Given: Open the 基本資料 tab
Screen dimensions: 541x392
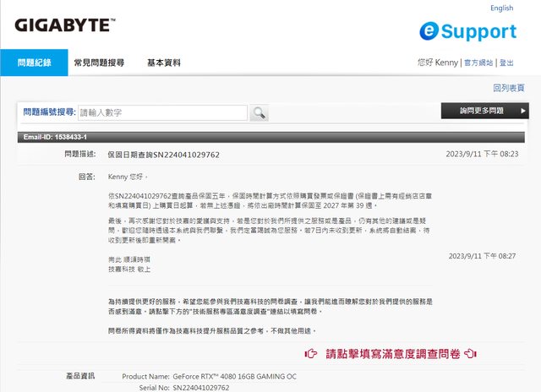Looking at the screenshot, I should tap(164, 63).
